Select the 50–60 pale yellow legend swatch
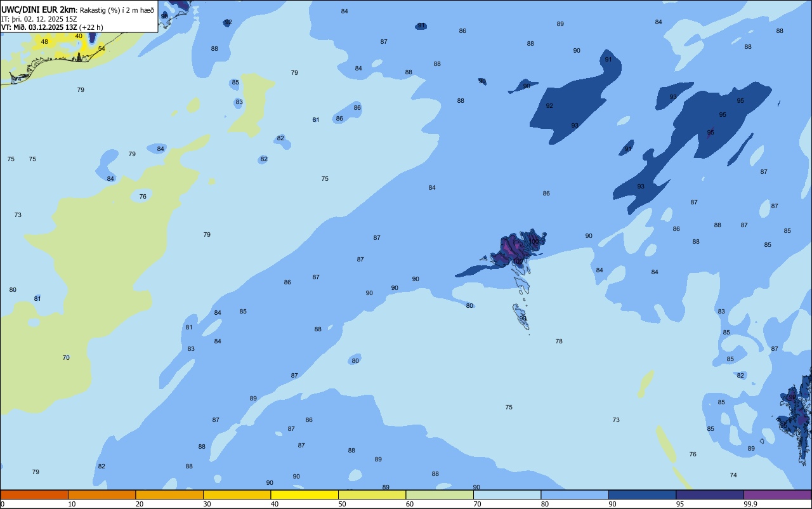The image size is (812, 509). (372, 494)
